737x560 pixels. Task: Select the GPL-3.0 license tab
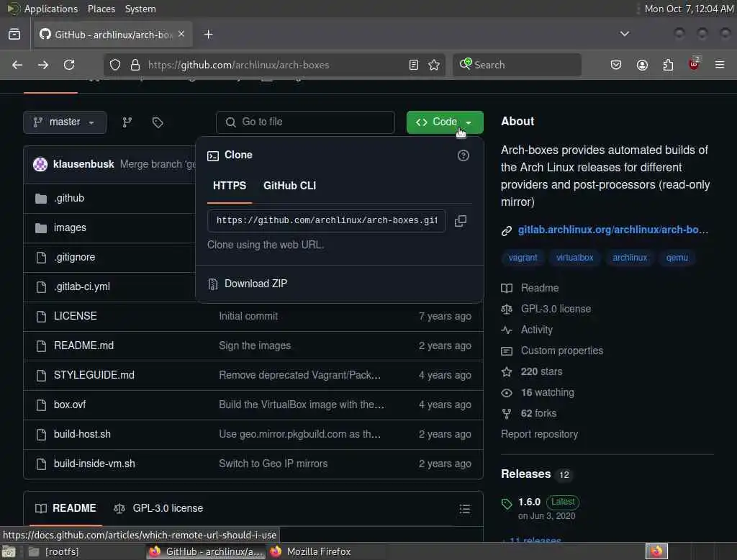[158, 508]
